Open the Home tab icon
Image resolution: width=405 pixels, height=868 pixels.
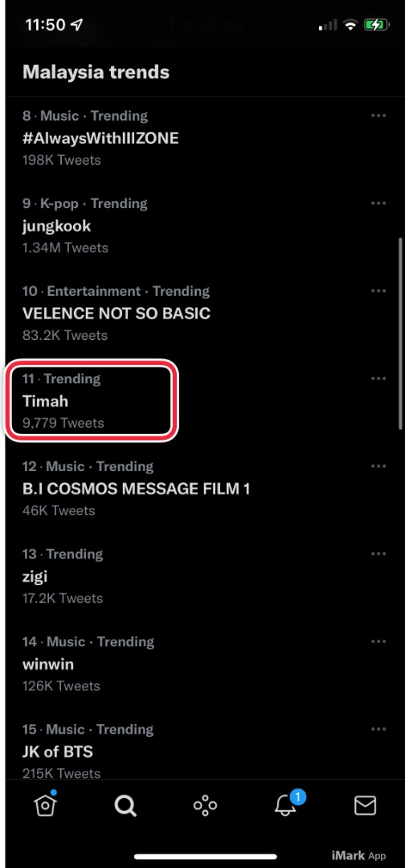(x=45, y=805)
